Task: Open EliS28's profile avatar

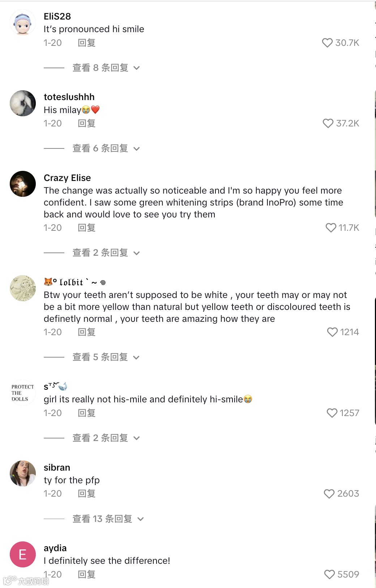Action: (23, 23)
